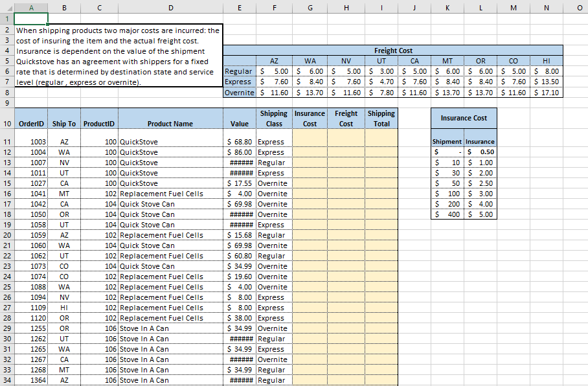Select the row 20 header
This screenshot has height=386, width=588.
point(6,235)
